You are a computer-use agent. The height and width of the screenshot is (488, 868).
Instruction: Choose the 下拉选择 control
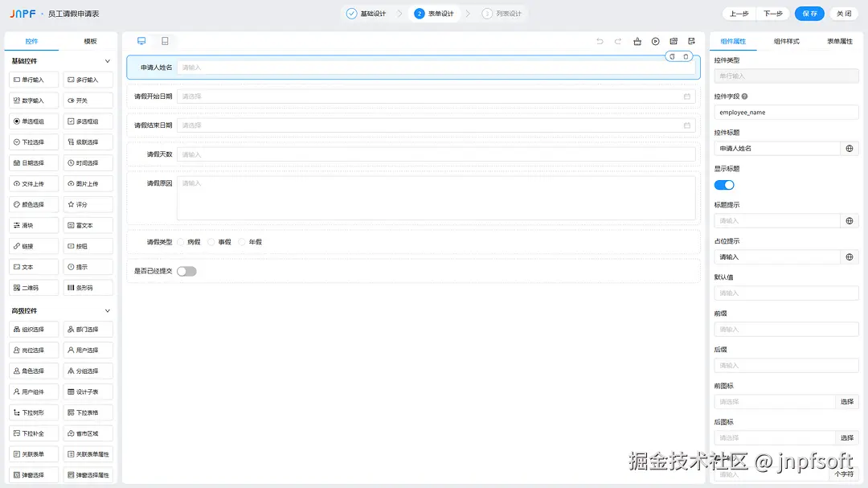(x=34, y=142)
